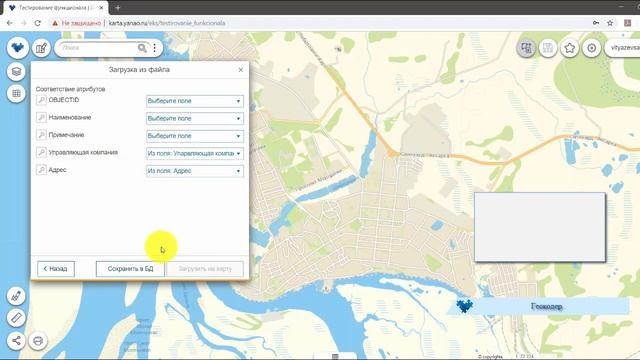
Task: Click the OBJECTID attribute label
Action: 64,100
